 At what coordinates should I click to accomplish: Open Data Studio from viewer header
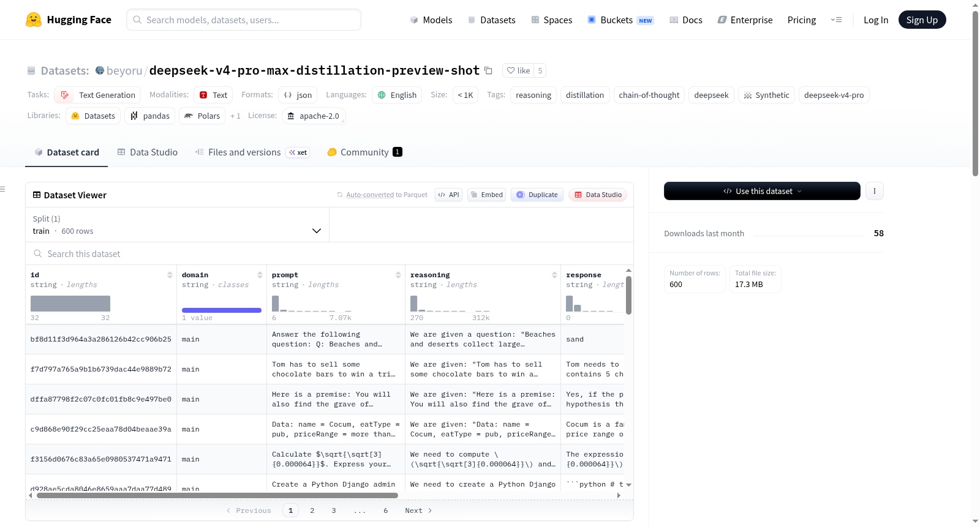pos(597,195)
